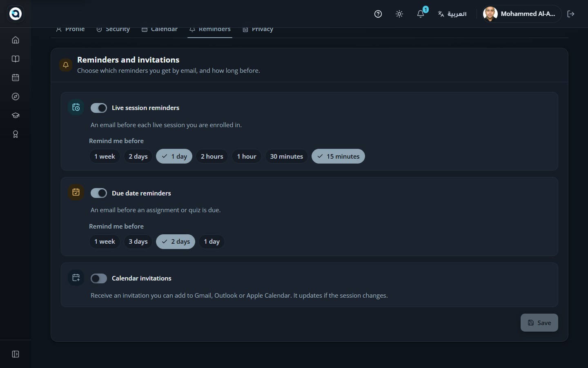Select 1 day chip for due dates
The image size is (588, 368).
(x=212, y=242)
